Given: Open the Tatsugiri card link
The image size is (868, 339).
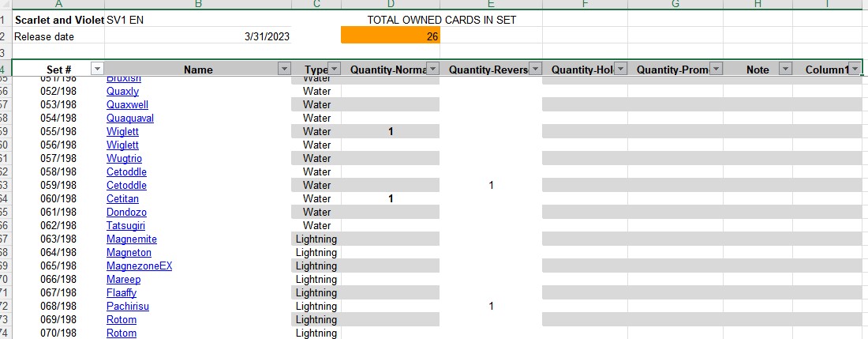Looking at the screenshot, I should pos(126,225).
